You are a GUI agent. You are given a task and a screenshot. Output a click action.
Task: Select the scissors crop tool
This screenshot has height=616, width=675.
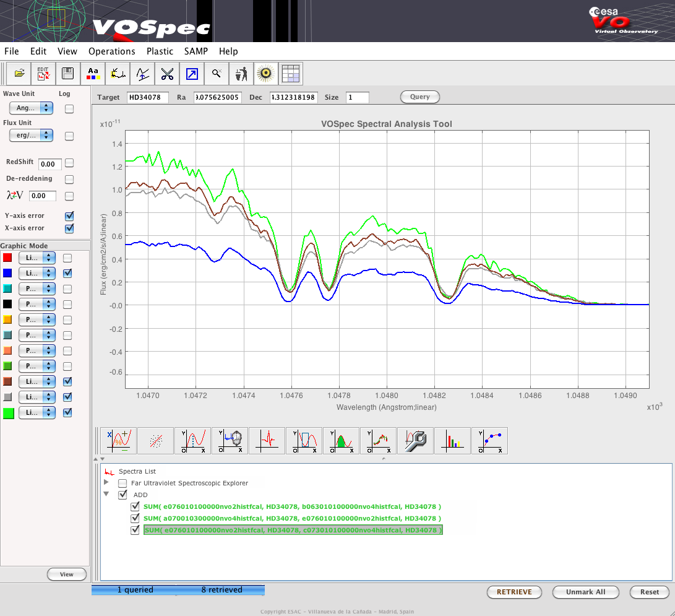(x=167, y=74)
